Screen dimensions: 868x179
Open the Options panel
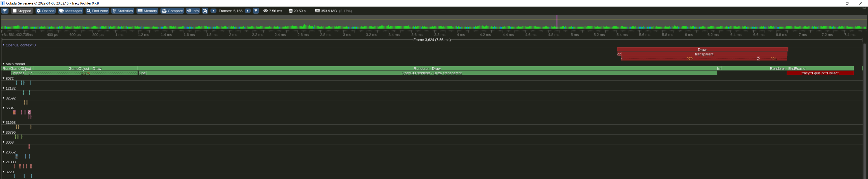[45, 11]
